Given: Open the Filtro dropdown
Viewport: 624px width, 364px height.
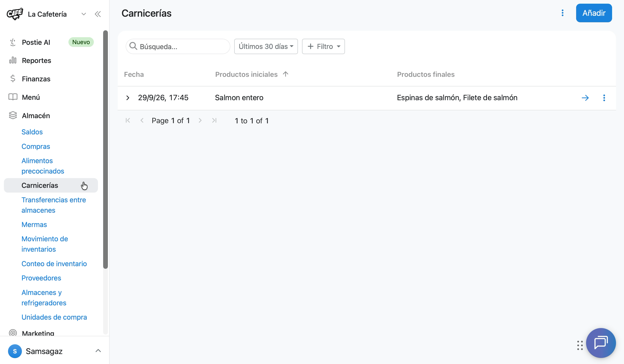Looking at the screenshot, I should (x=323, y=47).
